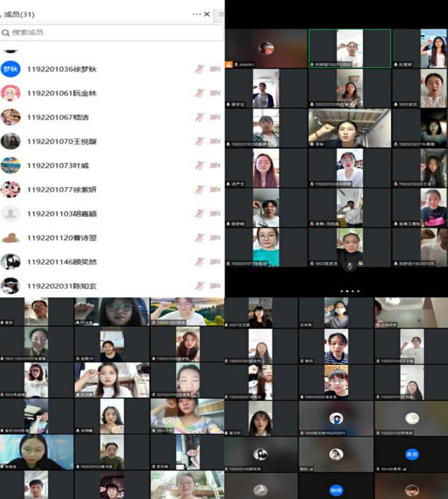The image size is (448, 499).
Task: Select the 美奈 blue avatar participant tile
Action: coord(411,454)
